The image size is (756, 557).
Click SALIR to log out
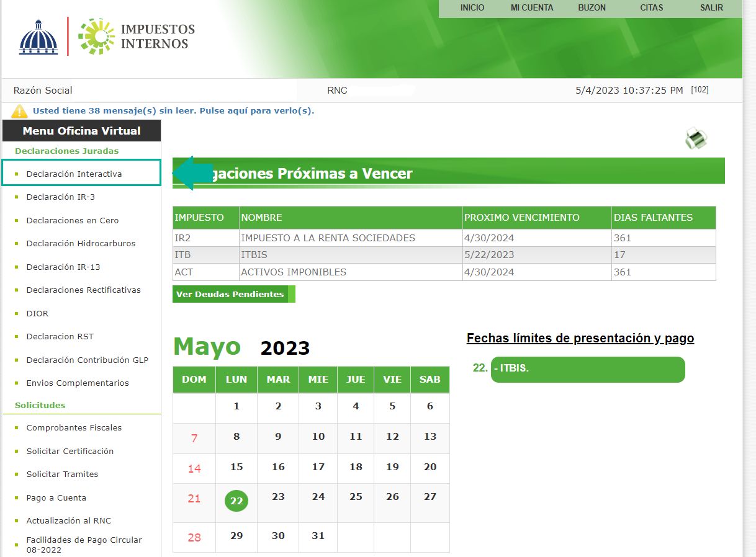click(711, 8)
